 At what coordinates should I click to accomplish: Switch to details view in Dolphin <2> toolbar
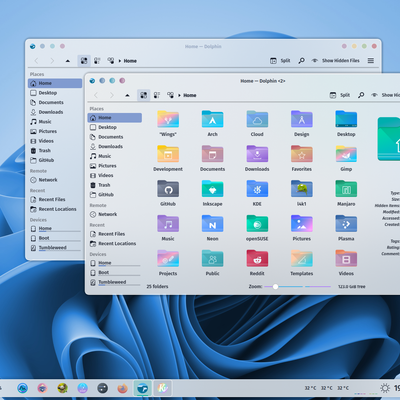170,95
